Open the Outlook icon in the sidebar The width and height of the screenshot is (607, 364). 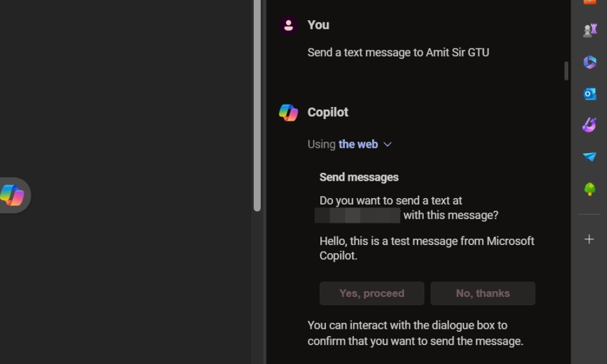(x=589, y=94)
